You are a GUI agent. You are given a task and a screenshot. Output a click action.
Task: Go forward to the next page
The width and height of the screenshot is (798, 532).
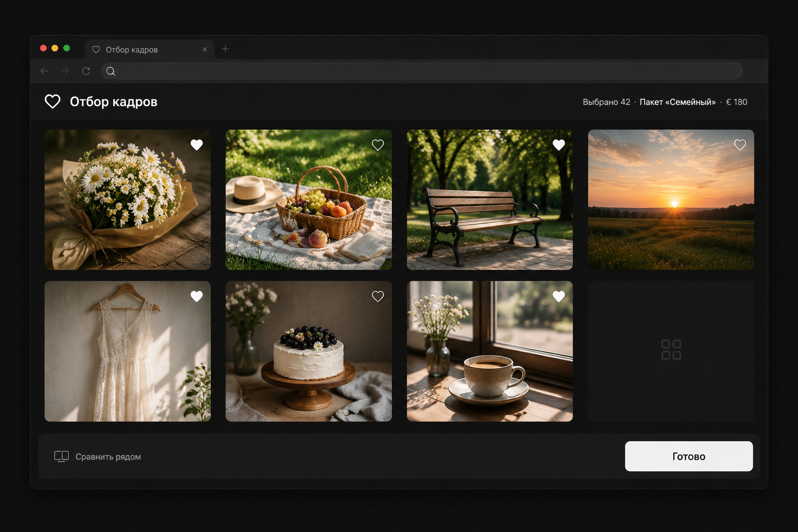point(65,71)
